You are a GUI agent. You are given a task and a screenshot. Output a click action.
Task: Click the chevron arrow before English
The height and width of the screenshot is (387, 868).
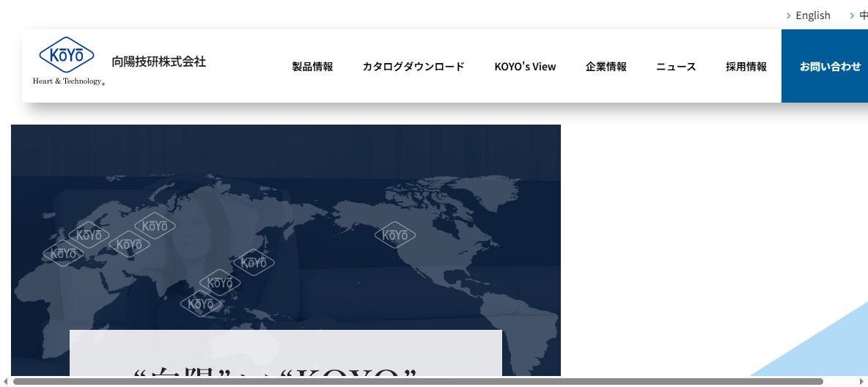click(789, 15)
